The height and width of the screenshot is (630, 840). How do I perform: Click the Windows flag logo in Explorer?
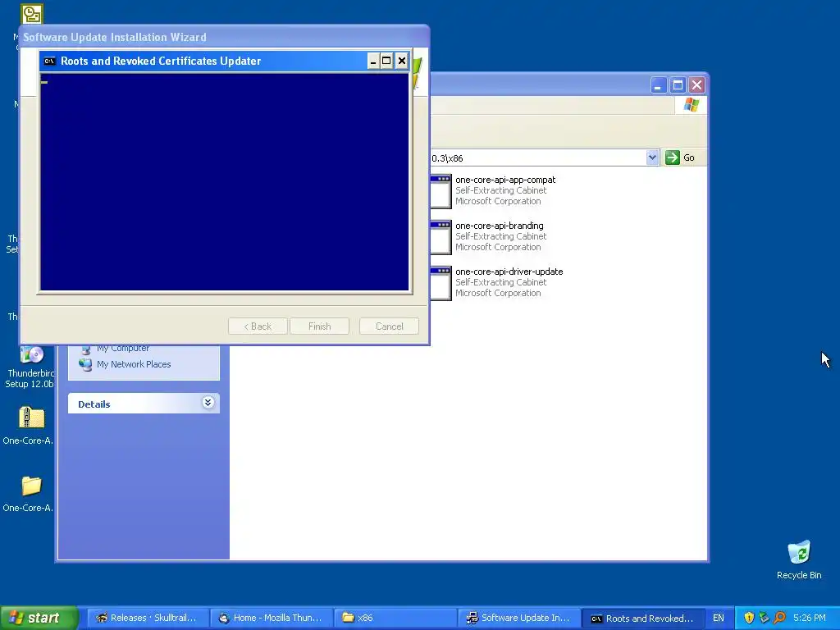(x=691, y=104)
